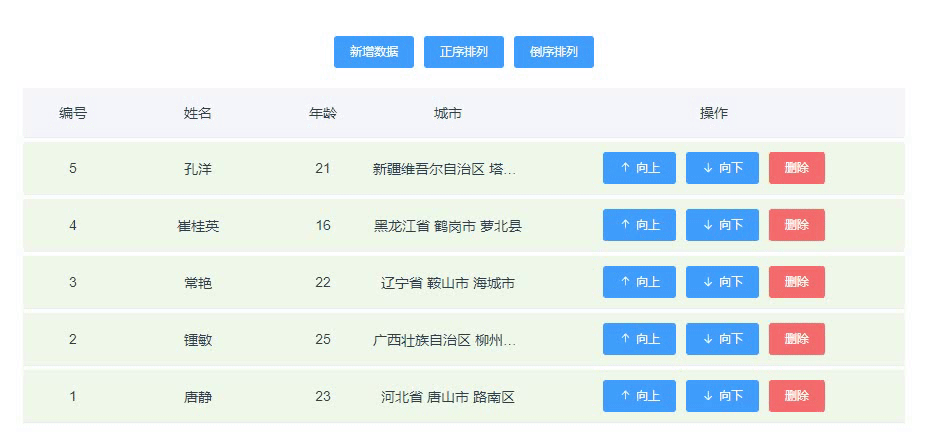The height and width of the screenshot is (448, 928).
Task: Select the name cell 唐静
Action: click(198, 397)
